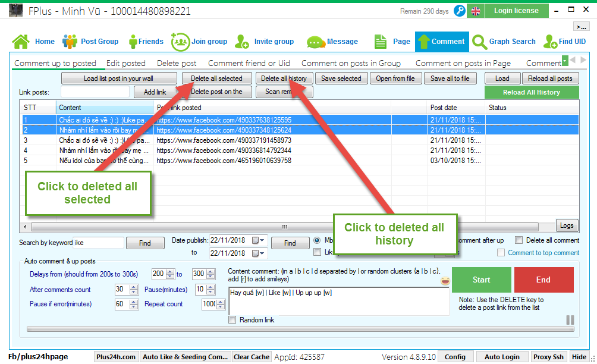
Task: Click the Post date column header
Action: pyautogui.click(x=456, y=108)
